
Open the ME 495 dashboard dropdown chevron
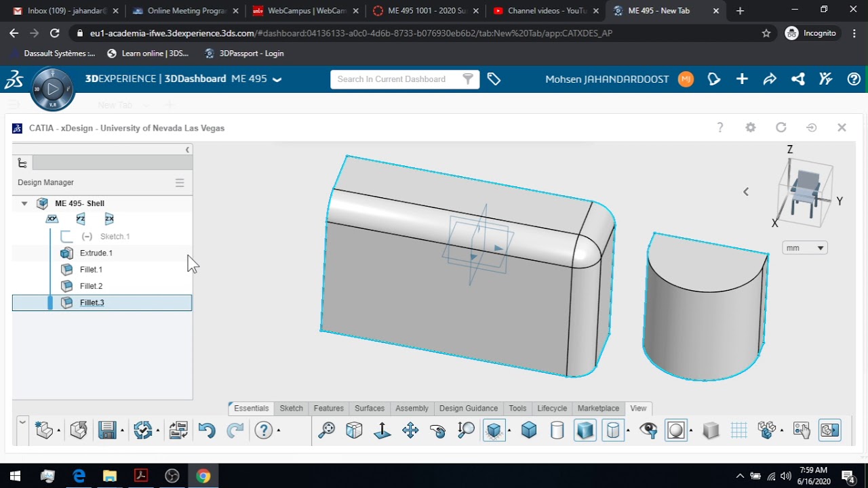pos(277,79)
